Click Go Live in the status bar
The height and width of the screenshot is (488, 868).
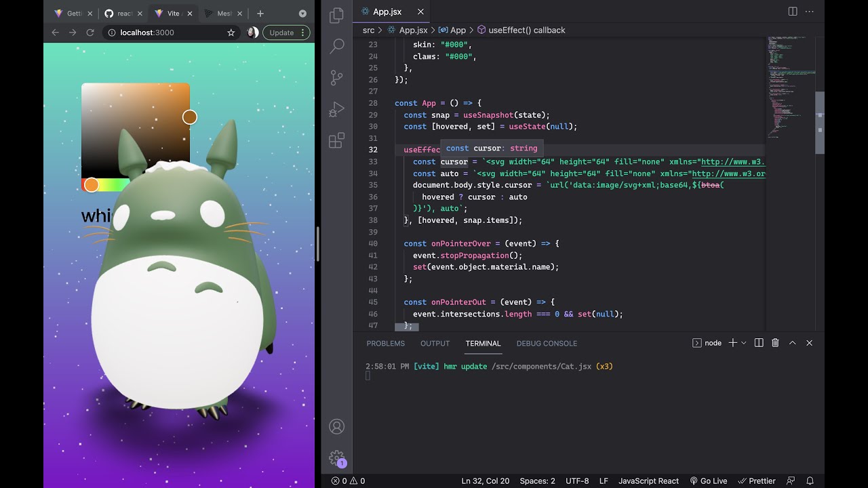click(x=708, y=481)
